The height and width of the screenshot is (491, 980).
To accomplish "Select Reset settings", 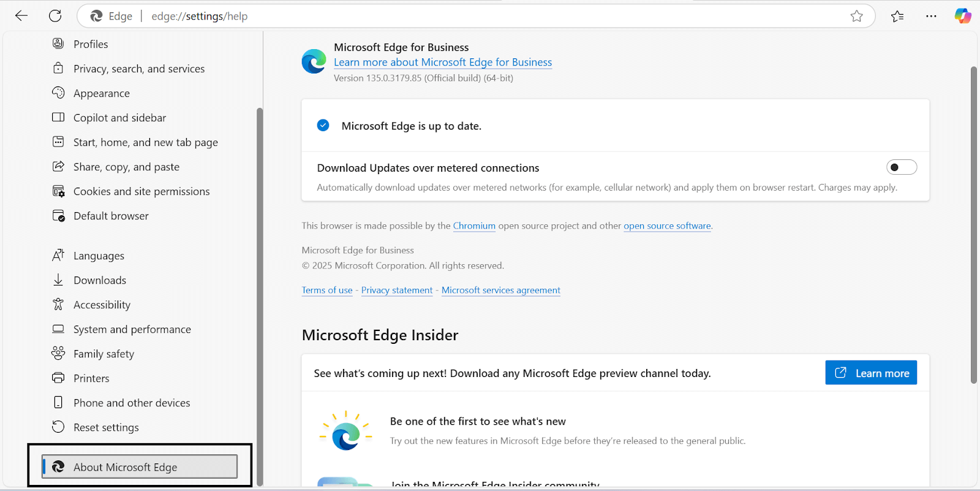I will (x=106, y=427).
